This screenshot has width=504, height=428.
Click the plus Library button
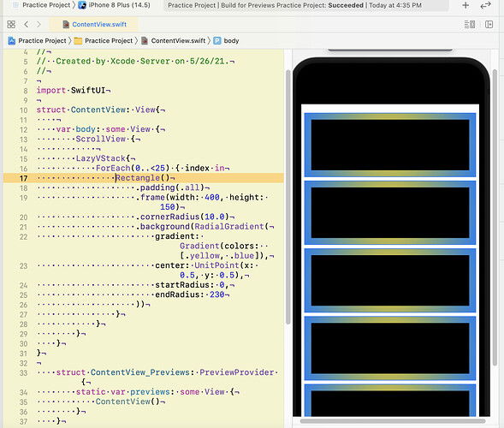point(465,5)
